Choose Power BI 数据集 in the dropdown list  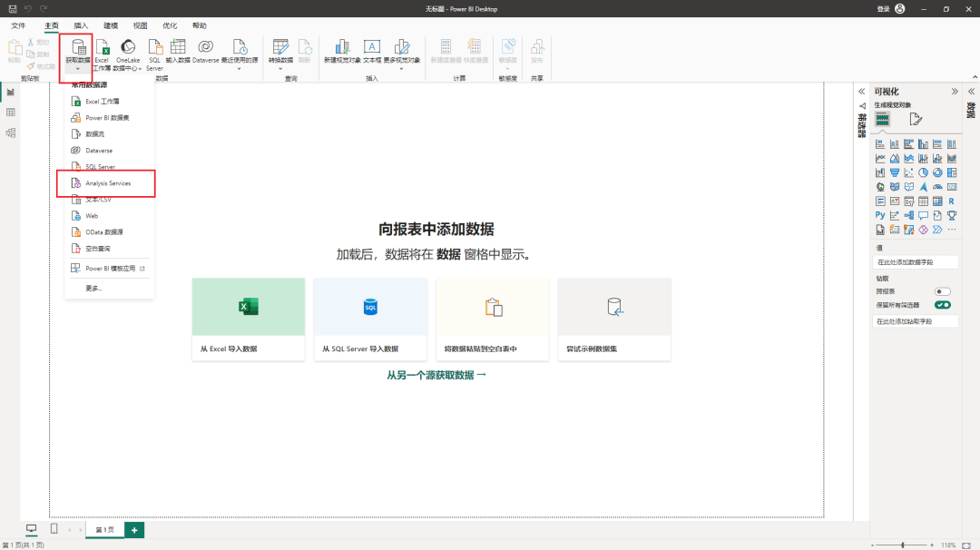click(x=110, y=117)
